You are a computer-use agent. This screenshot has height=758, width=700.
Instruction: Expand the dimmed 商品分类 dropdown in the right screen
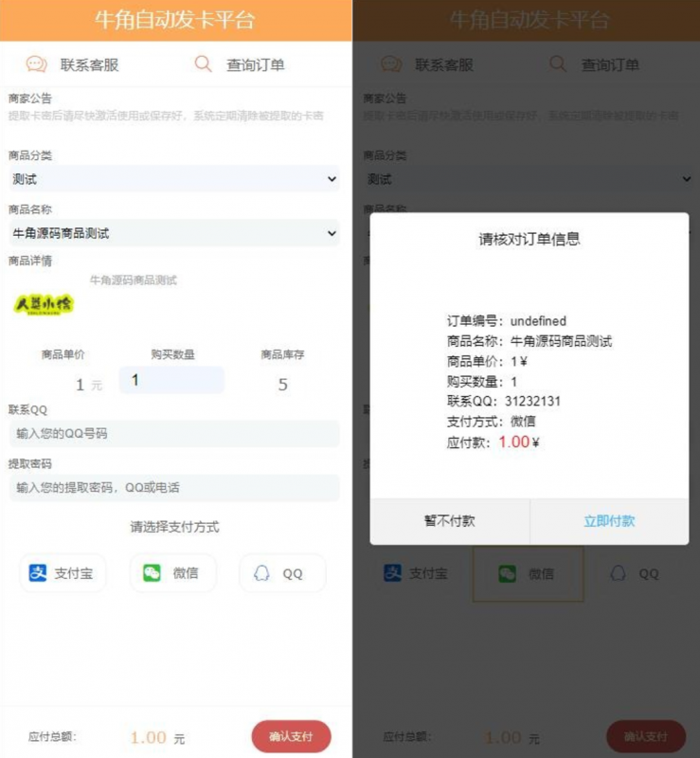pos(529,179)
